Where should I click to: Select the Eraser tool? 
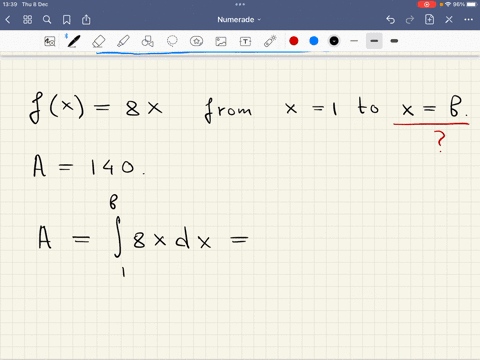99,41
